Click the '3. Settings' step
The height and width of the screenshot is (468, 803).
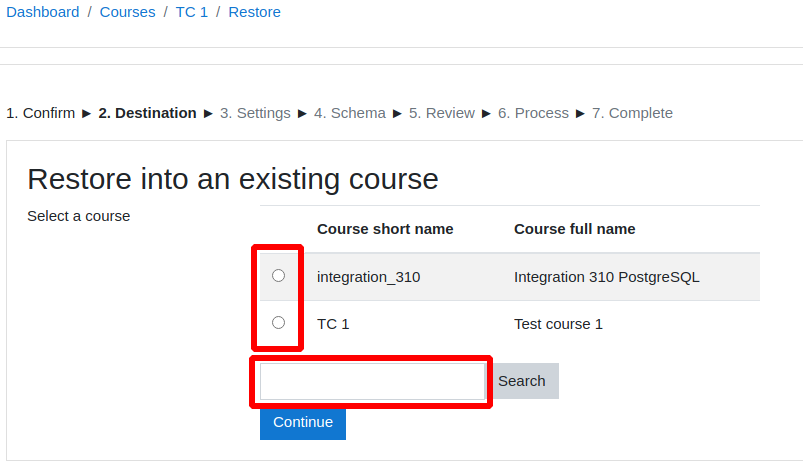255,113
